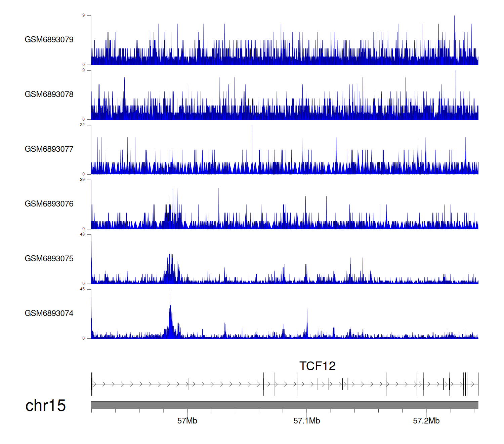Click the GSM6893079 track label
This screenshot has width=504, height=444.
49,40
